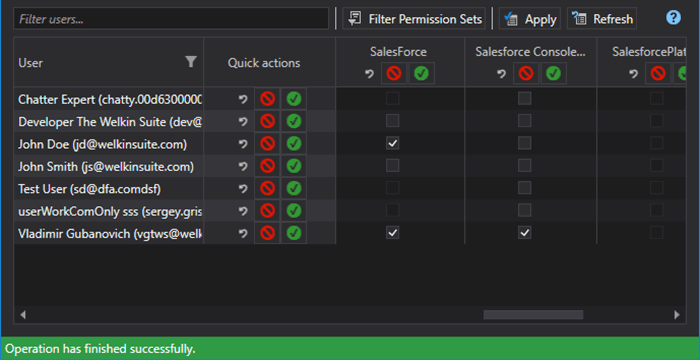Click green check quick action for John Smith
The height and width of the screenshot is (360, 700).
(294, 166)
